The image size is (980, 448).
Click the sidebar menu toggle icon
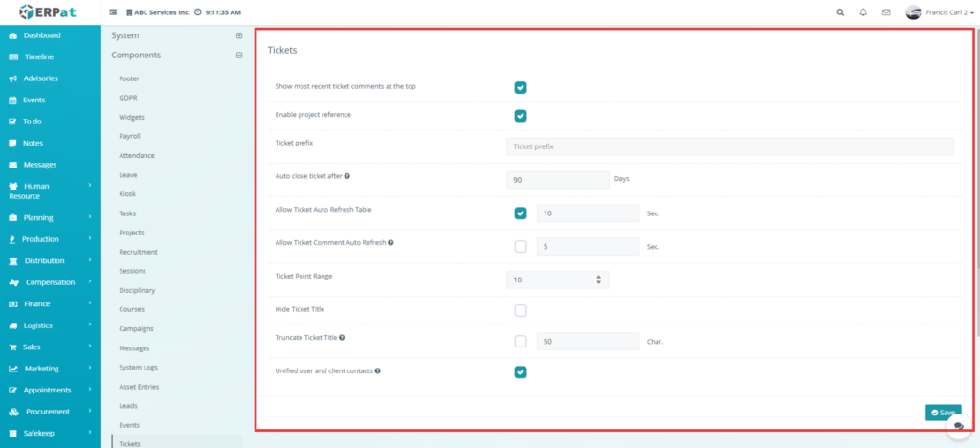point(114,13)
